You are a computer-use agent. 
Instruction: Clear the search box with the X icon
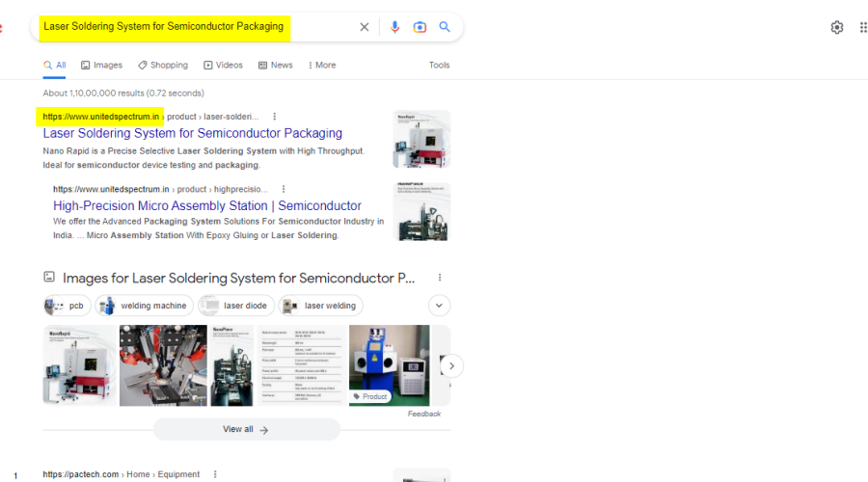[365, 27]
